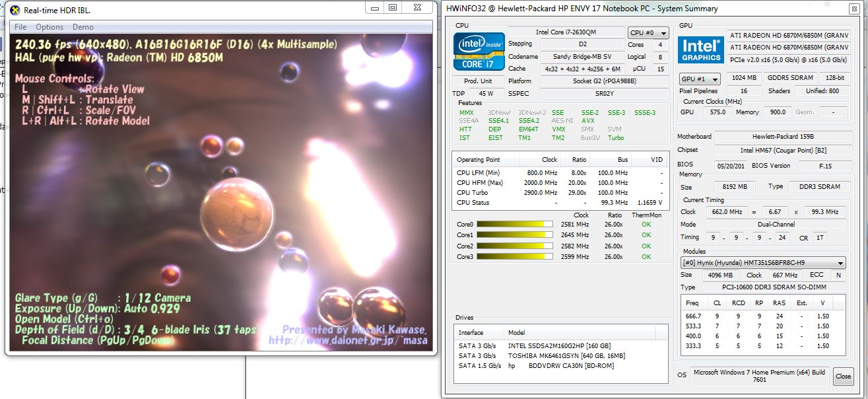Click the INTEL SSDSA2M160G2HP drive row
Screen dimensions: 868x399
(x=560, y=346)
